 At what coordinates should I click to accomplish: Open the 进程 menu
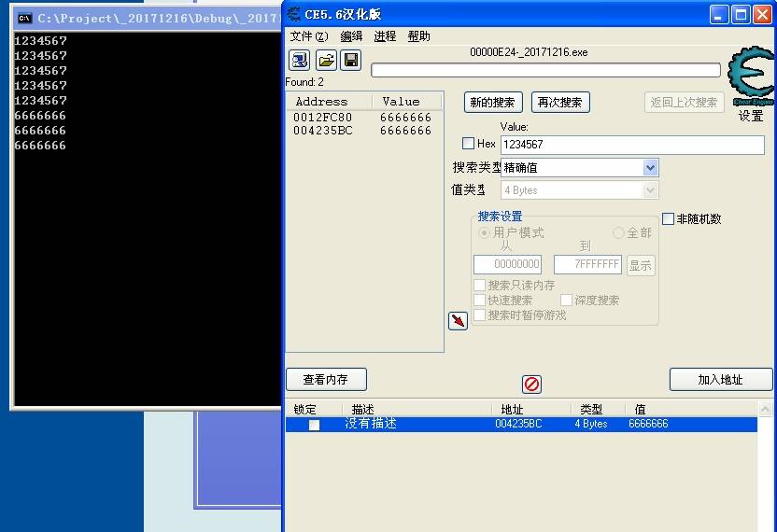pyautogui.click(x=385, y=36)
